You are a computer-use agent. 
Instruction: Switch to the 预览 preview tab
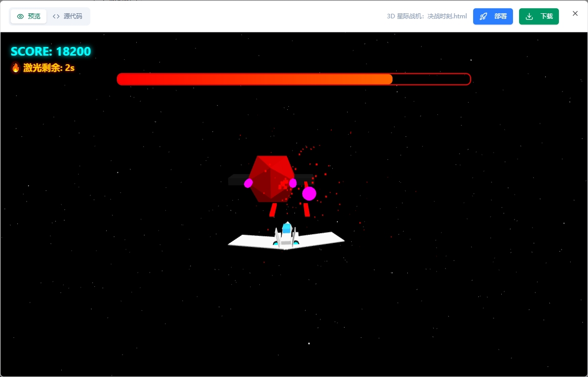[x=29, y=16]
